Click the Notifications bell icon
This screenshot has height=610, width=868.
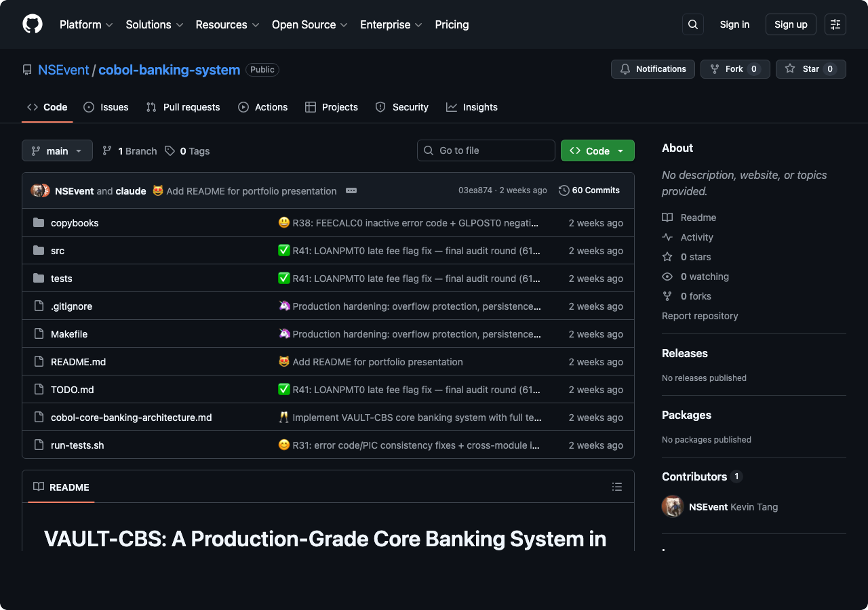click(x=625, y=68)
